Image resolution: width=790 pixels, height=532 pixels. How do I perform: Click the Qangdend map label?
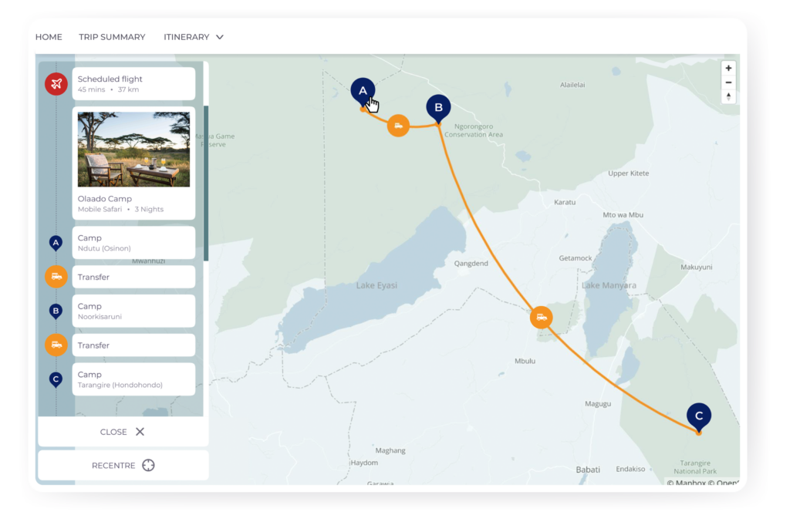pyautogui.click(x=471, y=263)
